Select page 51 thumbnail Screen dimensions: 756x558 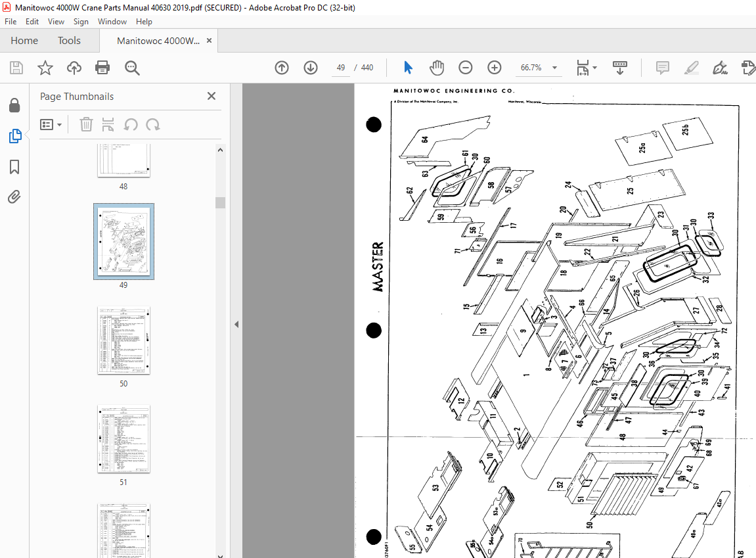pos(123,439)
